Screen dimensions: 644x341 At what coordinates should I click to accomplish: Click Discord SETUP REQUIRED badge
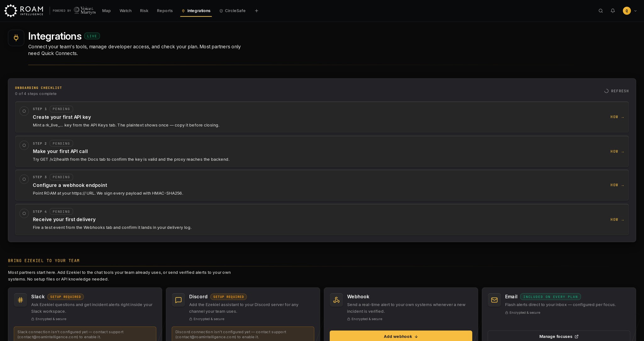tap(228, 297)
